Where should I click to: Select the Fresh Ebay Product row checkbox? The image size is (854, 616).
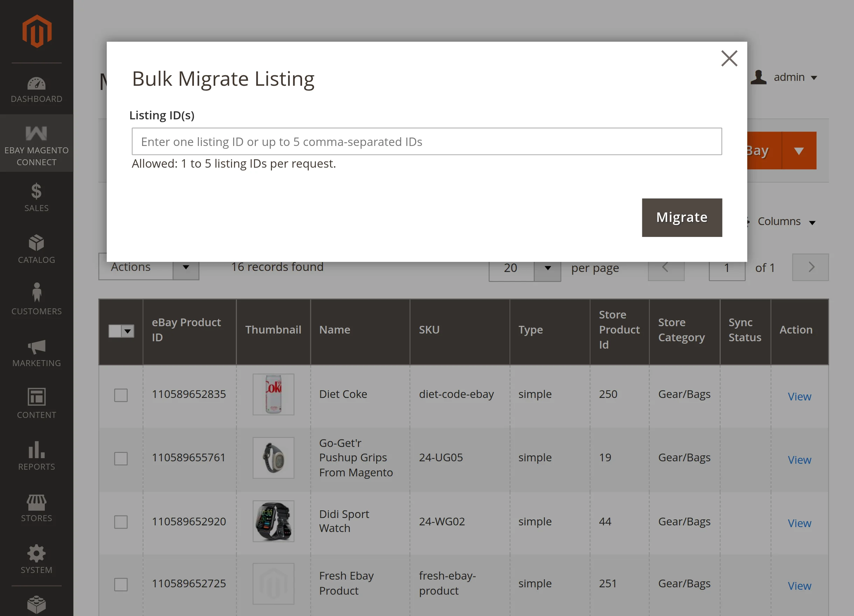pyautogui.click(x=121, y=584)
